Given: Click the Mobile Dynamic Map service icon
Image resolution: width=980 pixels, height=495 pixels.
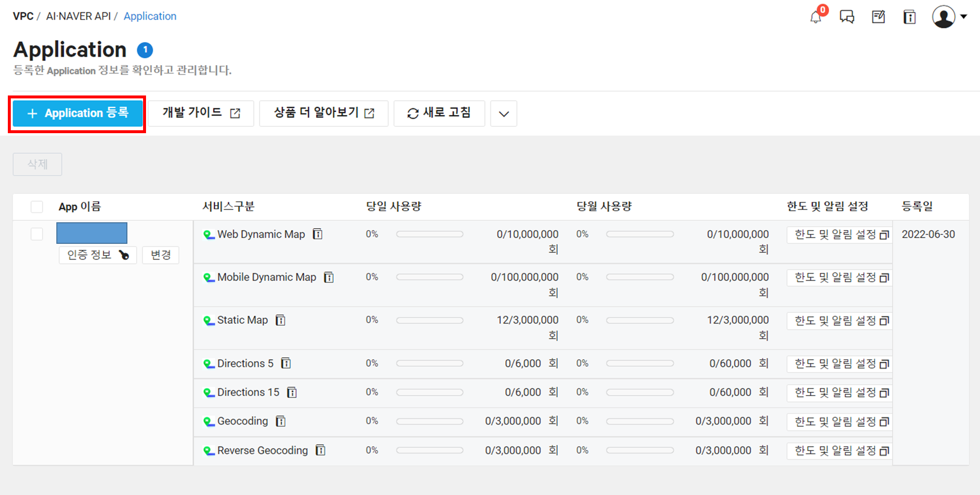Looking at the screenshot, I should tap(209, 278).
